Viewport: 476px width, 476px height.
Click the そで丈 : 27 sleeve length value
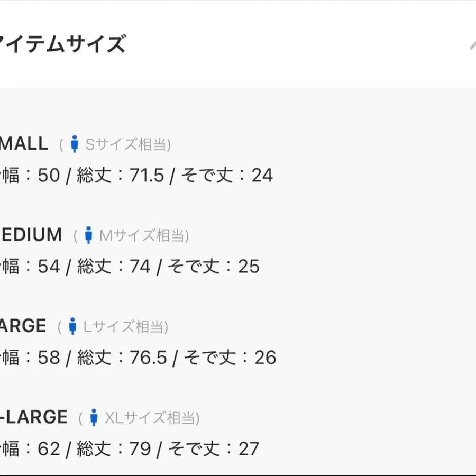pos(214,448)
